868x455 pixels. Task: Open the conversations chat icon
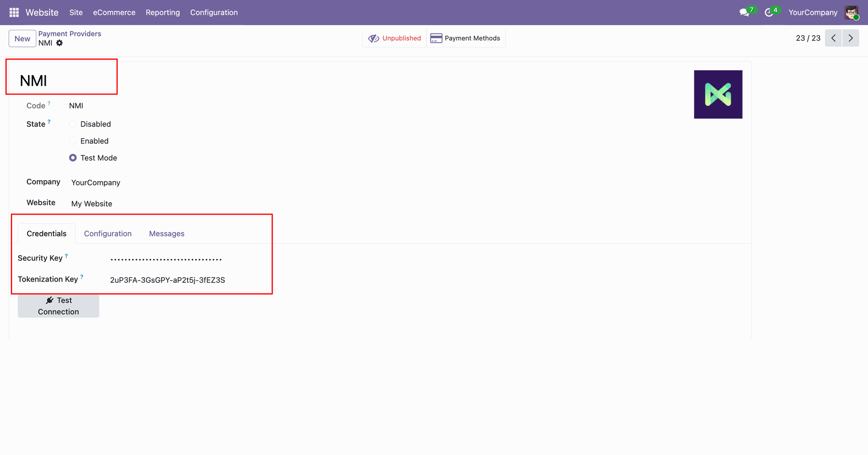744,12
